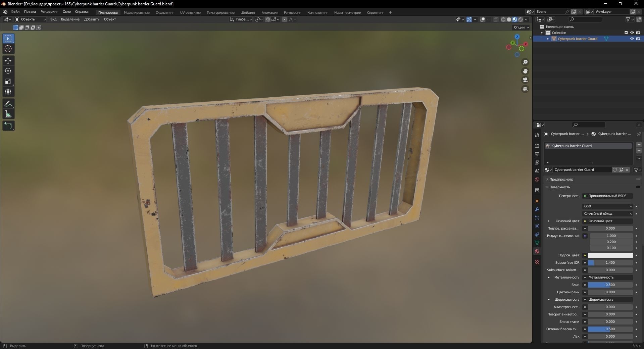Switch orthographic perspective grid icon

(x=525, y=89)
